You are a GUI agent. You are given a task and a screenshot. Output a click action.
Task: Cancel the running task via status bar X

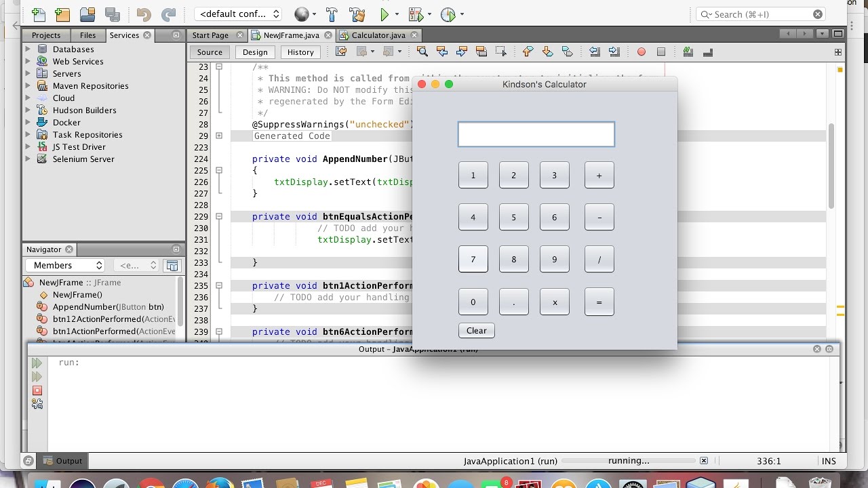704,461
